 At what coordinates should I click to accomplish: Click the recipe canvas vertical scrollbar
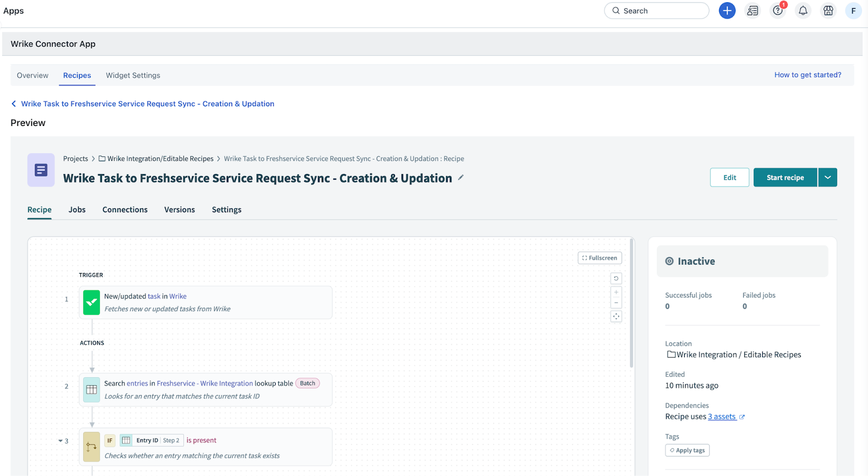(631, 303)
